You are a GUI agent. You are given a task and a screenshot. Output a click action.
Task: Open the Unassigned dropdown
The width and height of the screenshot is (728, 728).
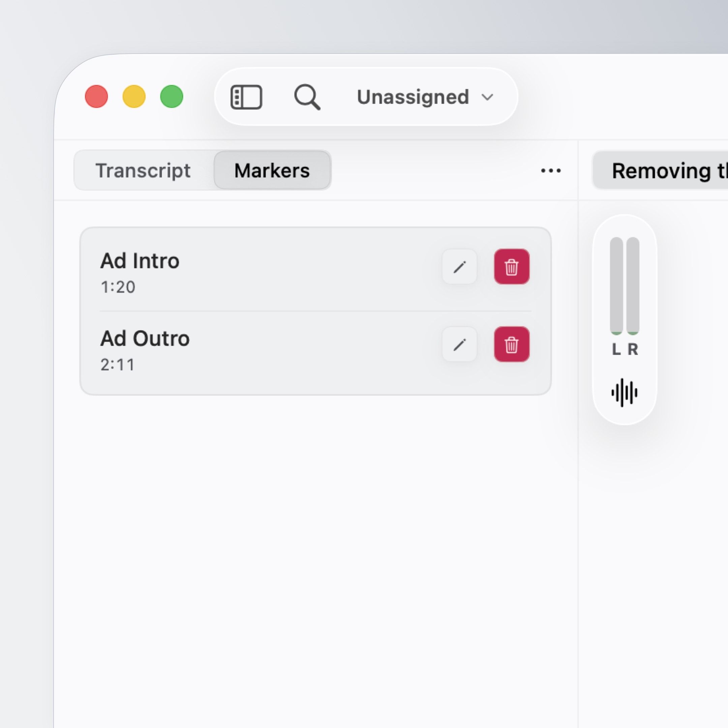(x=425, y=97)
